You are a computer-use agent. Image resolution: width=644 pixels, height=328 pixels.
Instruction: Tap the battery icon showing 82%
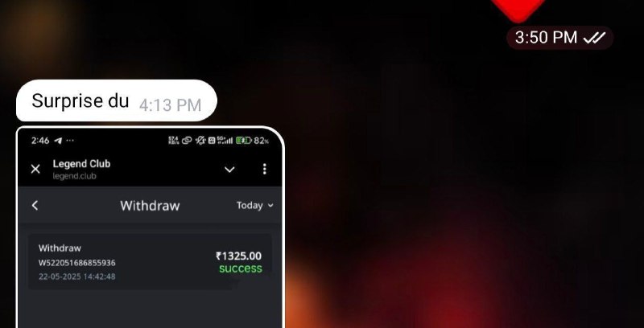[244, 141]
